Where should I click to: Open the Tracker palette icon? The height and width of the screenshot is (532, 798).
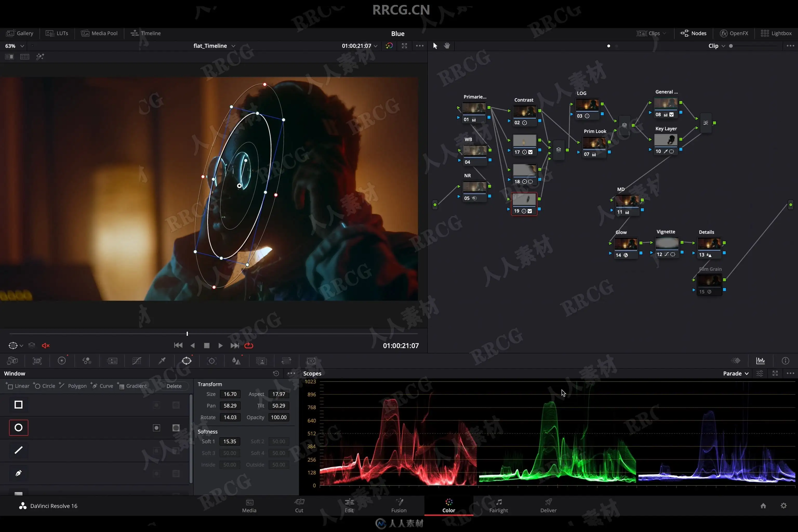tap(212, 361)
